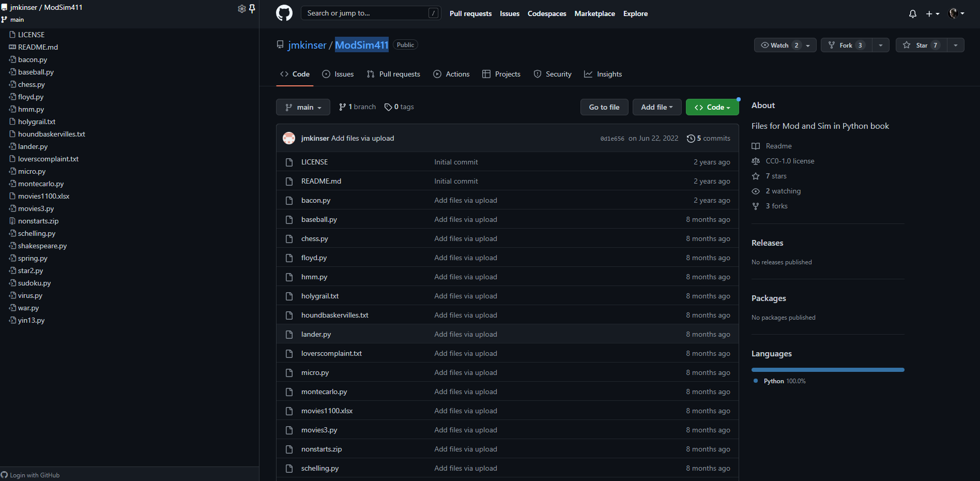
Task: Click the Readme book icon in About
Action: coord(756,146)
